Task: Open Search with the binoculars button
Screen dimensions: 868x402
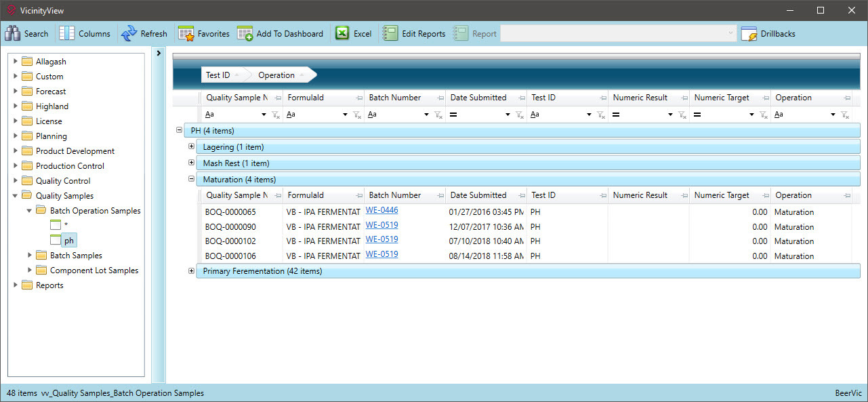Action: pos(27,34)
